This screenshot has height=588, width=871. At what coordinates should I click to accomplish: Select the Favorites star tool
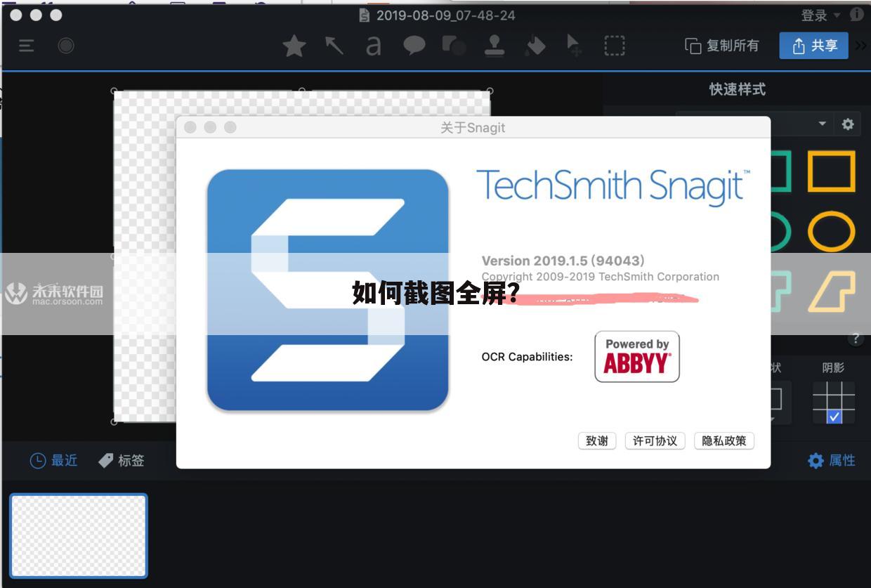[294, 46]
